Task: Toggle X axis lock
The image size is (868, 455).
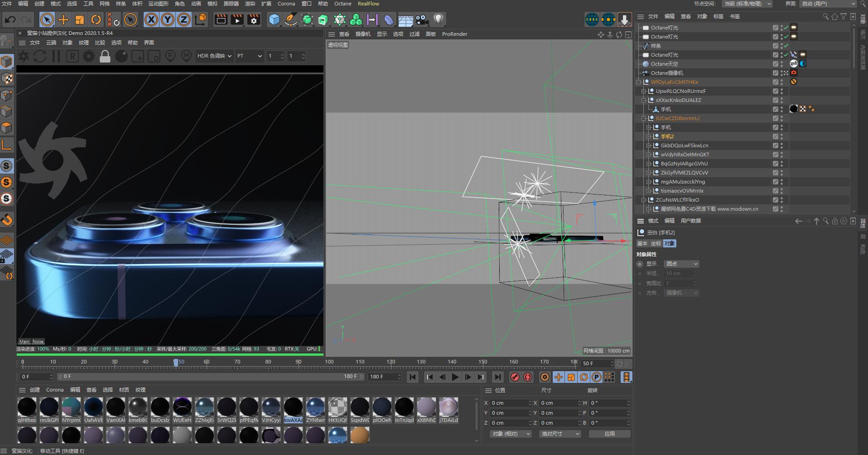Action: pyautogui.click(x=151, y=19)
